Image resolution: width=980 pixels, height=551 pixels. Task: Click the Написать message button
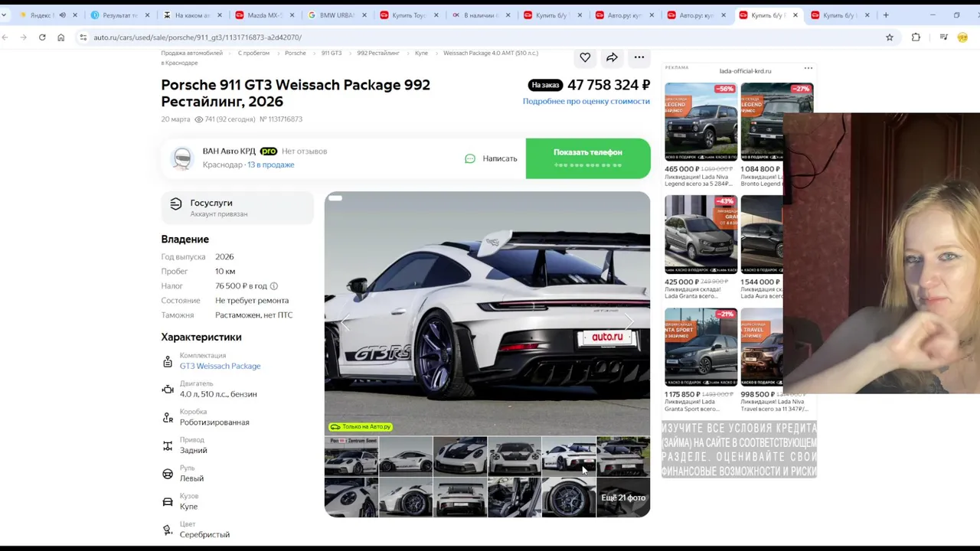click(491, 158)
